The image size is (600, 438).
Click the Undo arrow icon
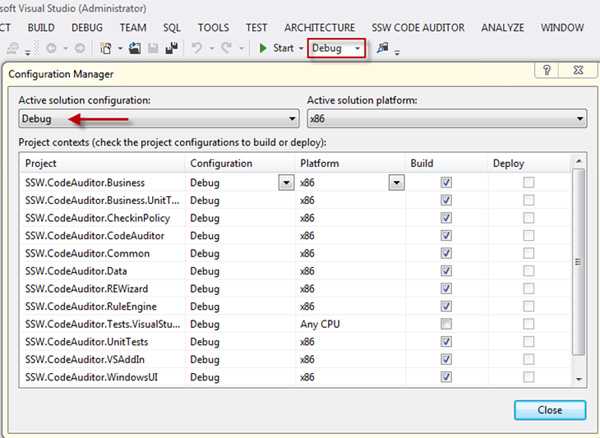tap(199, 48)
